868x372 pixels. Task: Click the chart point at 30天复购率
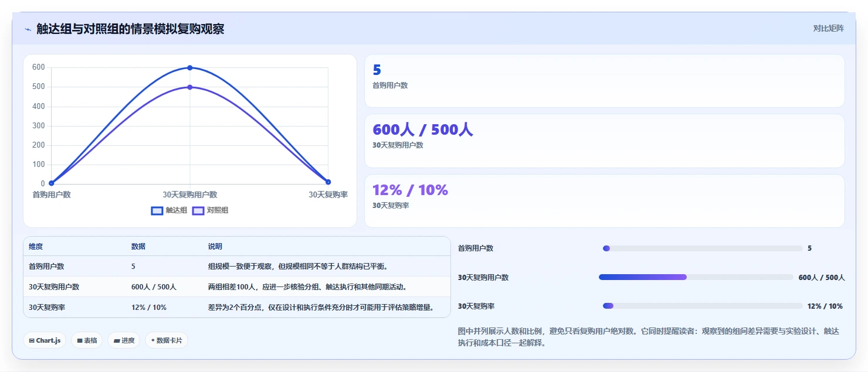coord(328,182)
